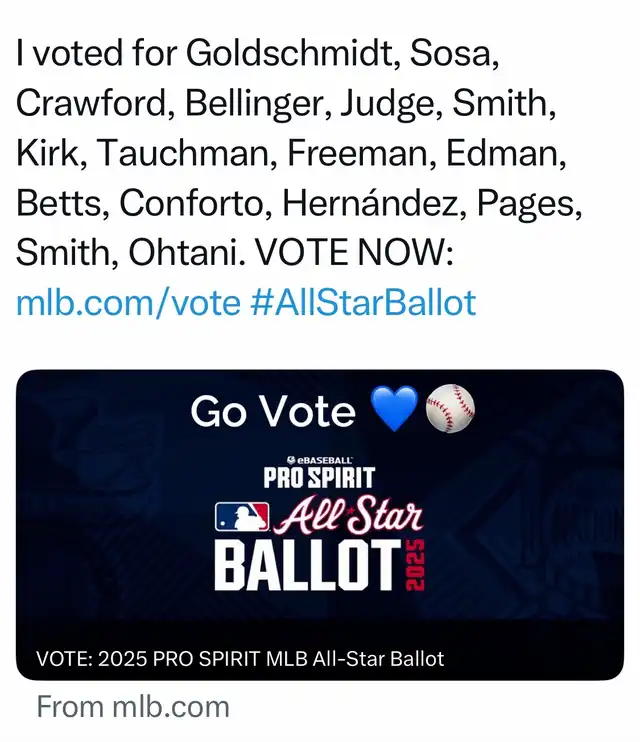Click the red All Star script logo

tap(349, 515)
